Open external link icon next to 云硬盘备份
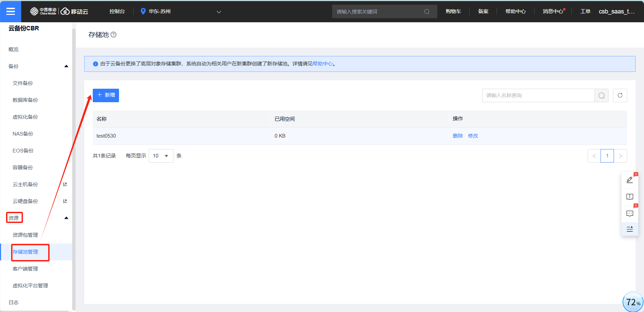Screen dimensions: 644x312 (x=65, y=201)
